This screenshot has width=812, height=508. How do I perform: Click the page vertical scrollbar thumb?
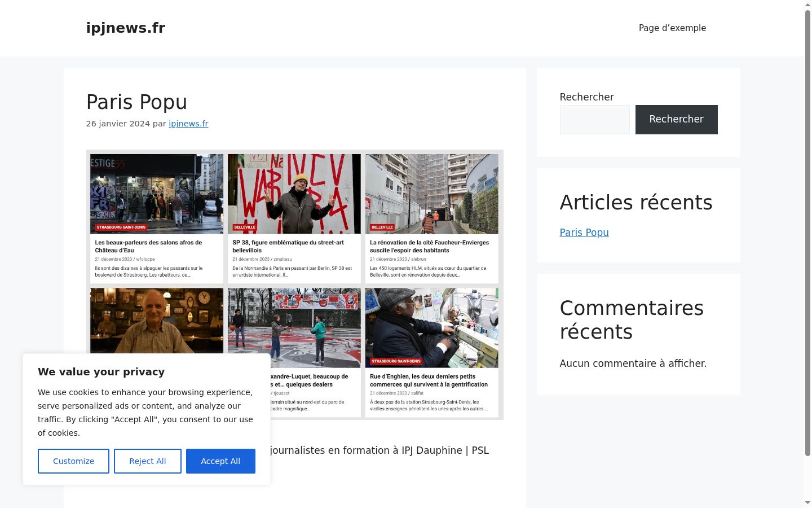(807, 233)
